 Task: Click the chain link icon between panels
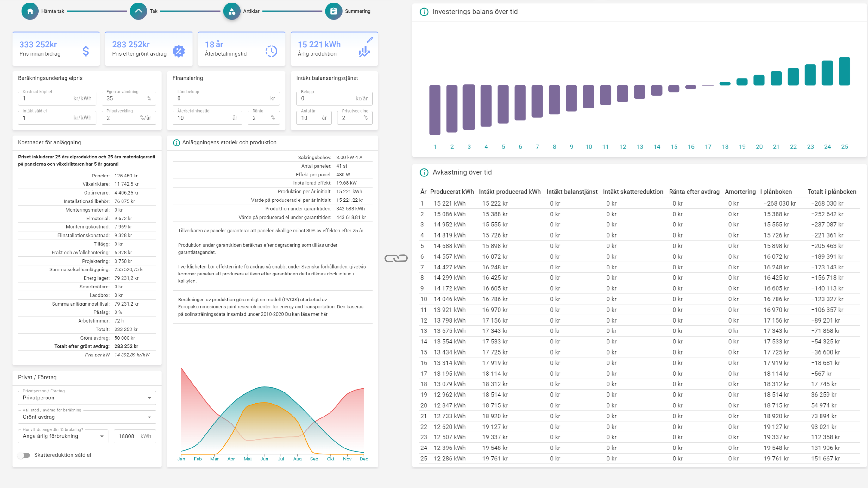tap(396, 258)
